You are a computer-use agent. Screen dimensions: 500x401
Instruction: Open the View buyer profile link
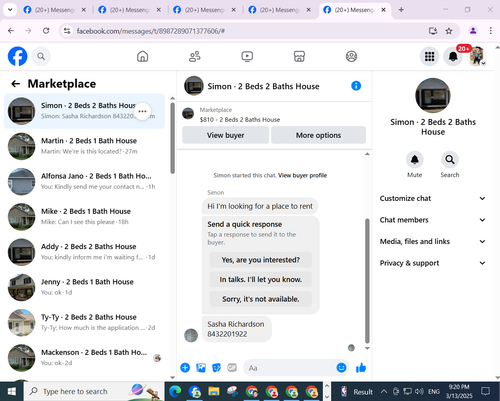click(x=302, y=175)
